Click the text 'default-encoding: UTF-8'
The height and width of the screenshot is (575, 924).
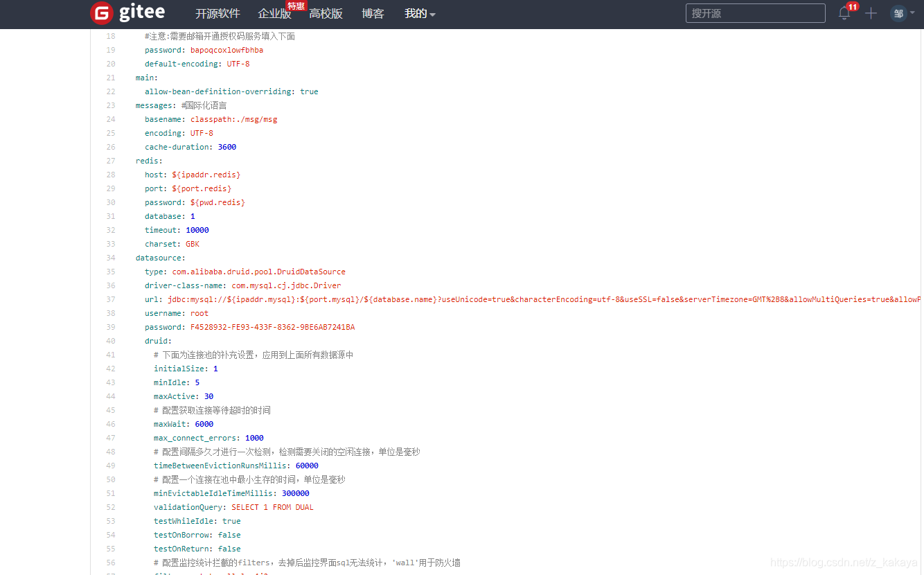coord(197,64)
